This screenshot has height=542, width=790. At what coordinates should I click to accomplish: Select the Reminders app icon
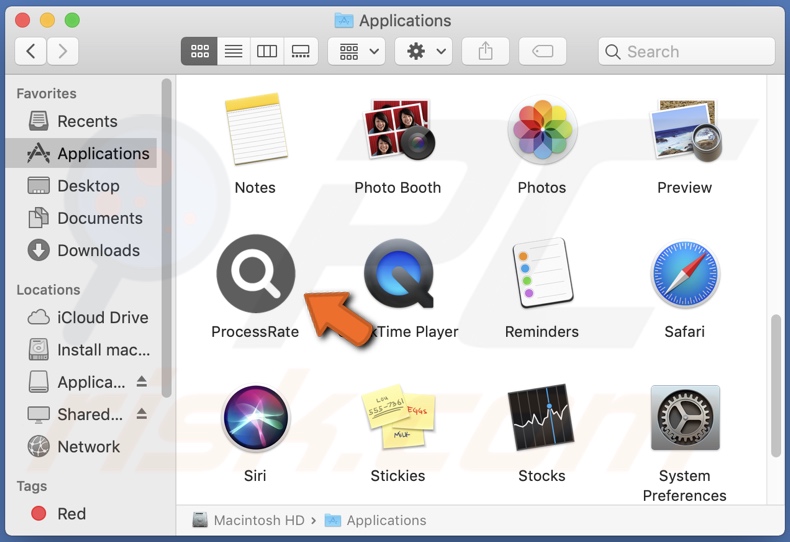(542, 273)
